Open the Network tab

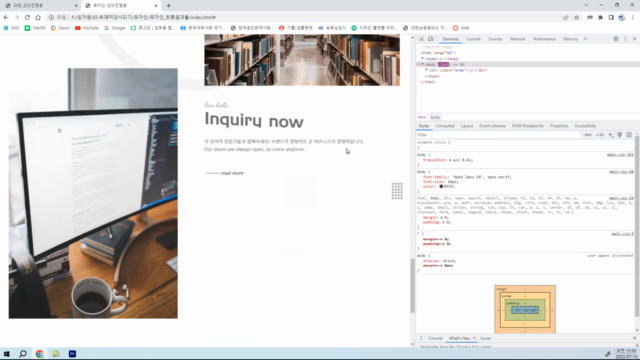[x=518, y=39]
